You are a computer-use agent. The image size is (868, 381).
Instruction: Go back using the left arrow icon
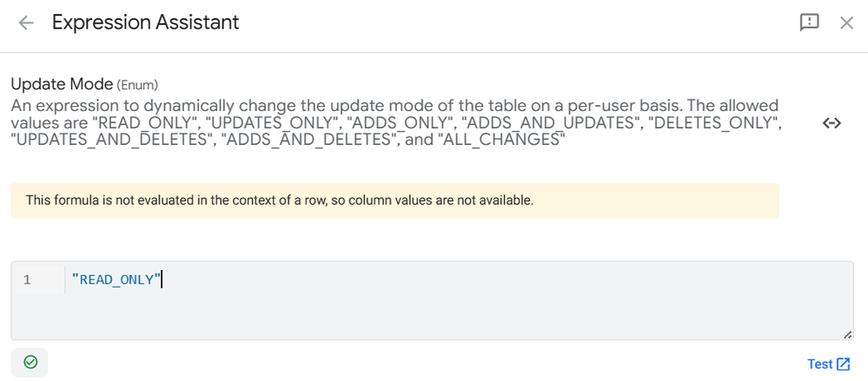click(x=26, y=23)
